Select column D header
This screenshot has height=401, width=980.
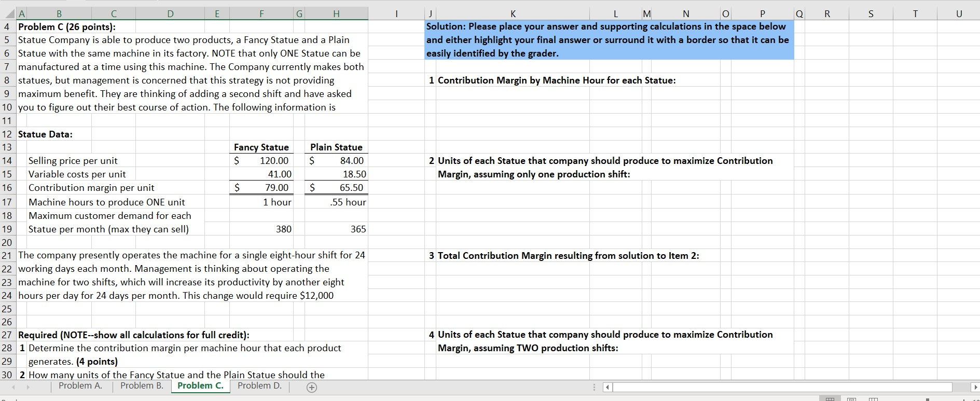[170, 15]
